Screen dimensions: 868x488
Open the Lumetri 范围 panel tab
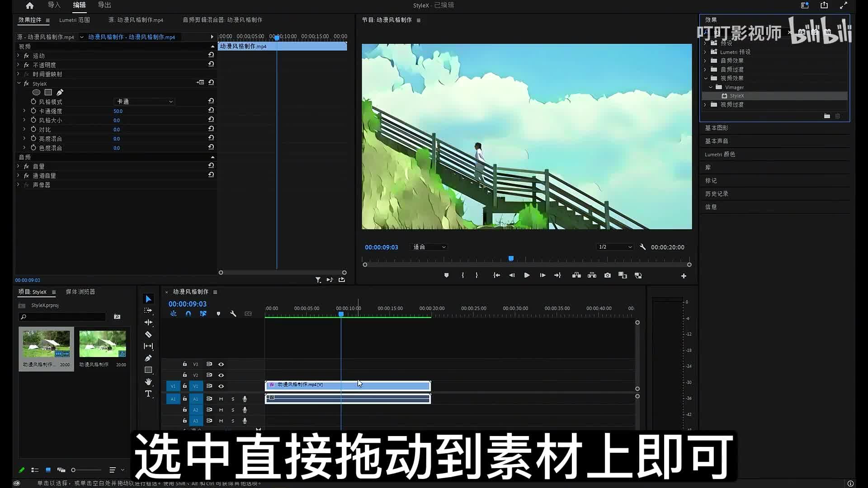pos(75,20)
